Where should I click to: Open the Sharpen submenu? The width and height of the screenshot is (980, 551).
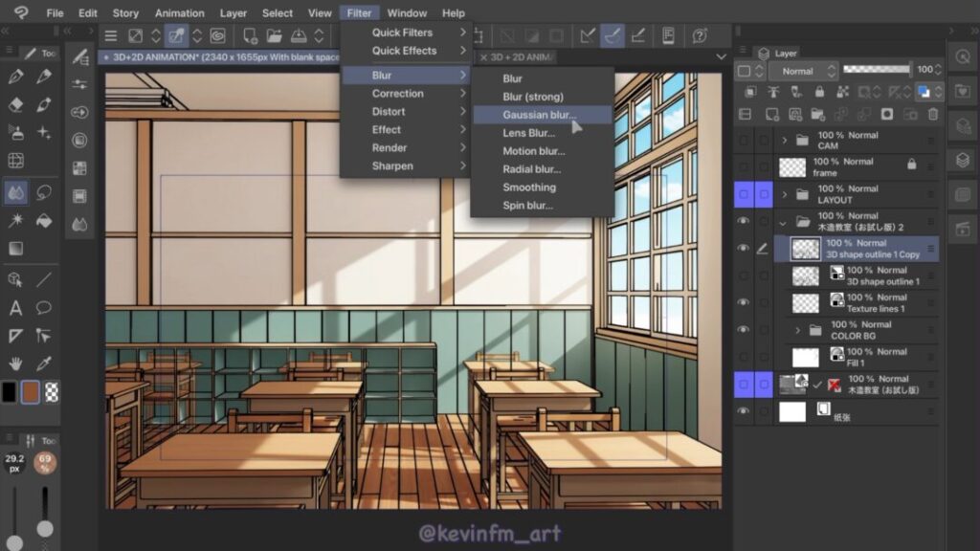(405, 165)
